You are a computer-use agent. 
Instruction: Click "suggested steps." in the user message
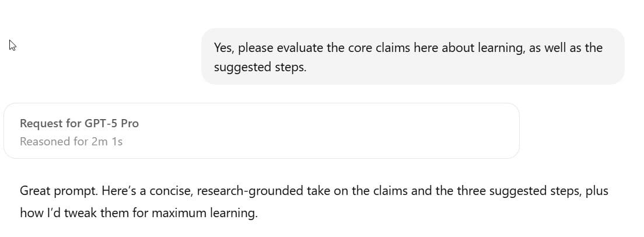pos(260,67)
